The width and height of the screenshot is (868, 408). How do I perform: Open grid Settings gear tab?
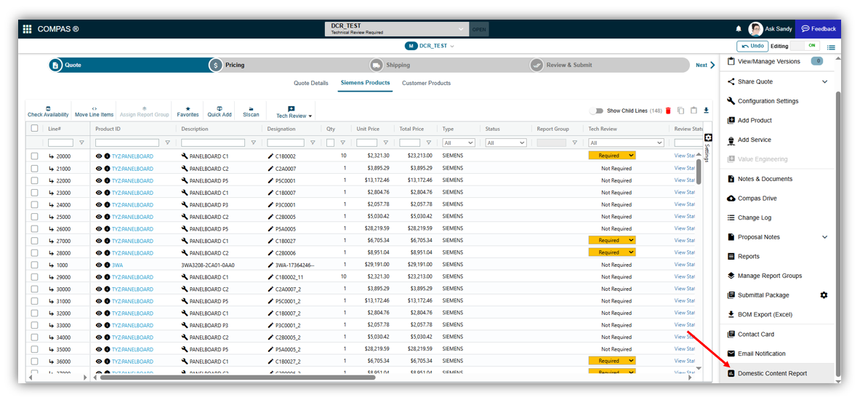[x=708, y=137]
